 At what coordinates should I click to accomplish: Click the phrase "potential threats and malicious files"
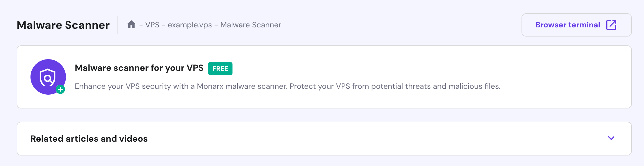436,86
